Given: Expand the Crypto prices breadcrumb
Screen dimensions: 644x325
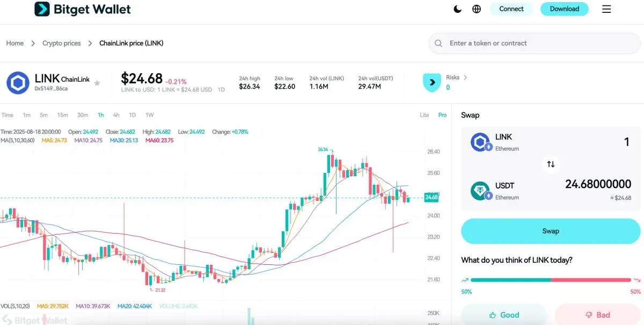Looking at the screenshot, I should (x=61, y=43).
